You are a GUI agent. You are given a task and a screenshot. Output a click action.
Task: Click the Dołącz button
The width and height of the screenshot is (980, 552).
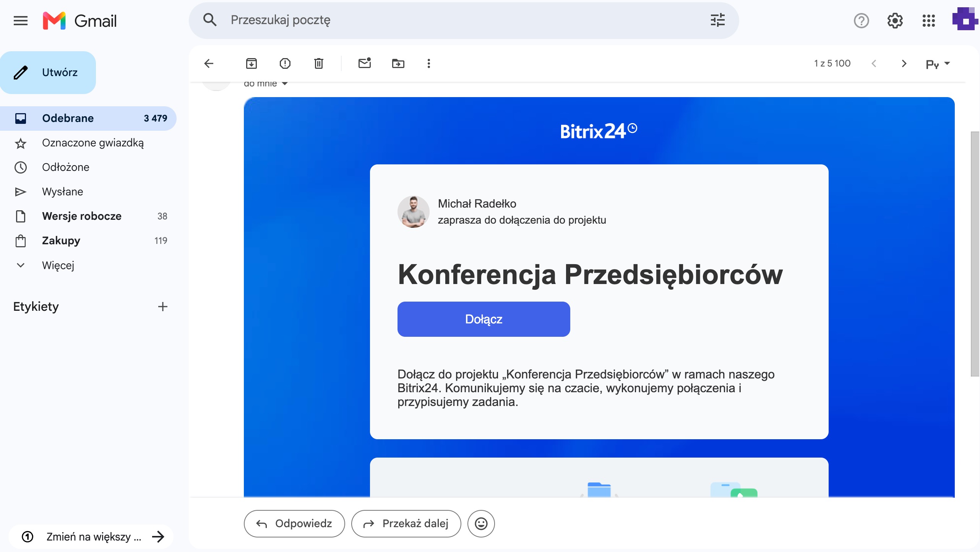tap(484, 319)
